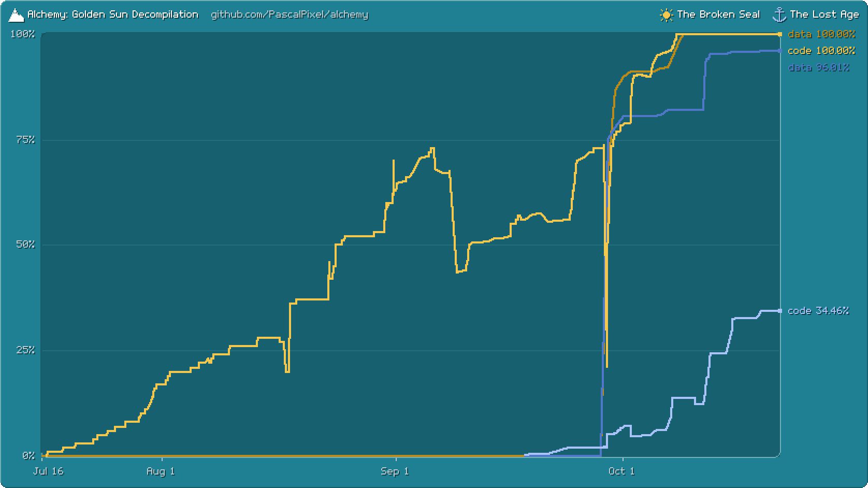Click the sun icon next to The Broken Seal
868x488 pixels.
[x=667, y=15]
